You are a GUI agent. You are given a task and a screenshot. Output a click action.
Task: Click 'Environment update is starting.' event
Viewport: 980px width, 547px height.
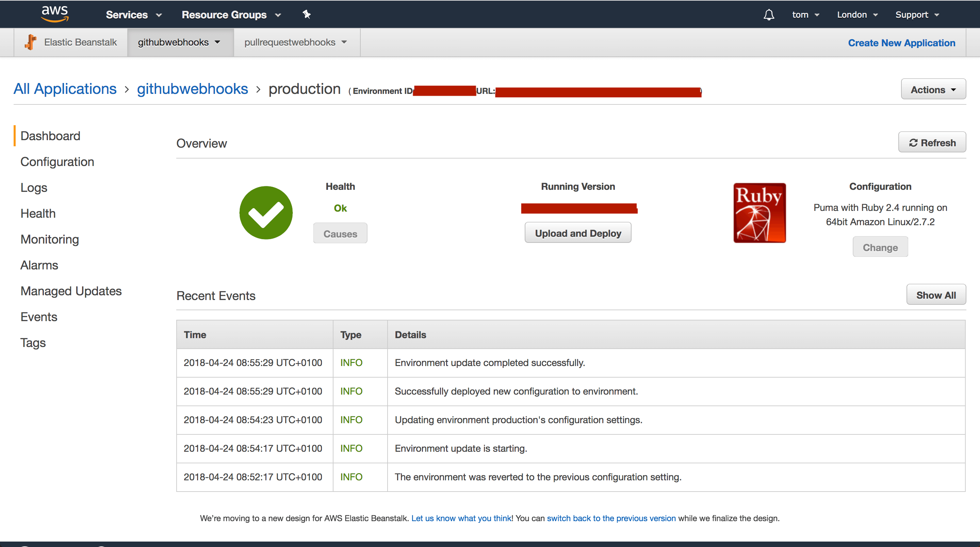(461, 448)
